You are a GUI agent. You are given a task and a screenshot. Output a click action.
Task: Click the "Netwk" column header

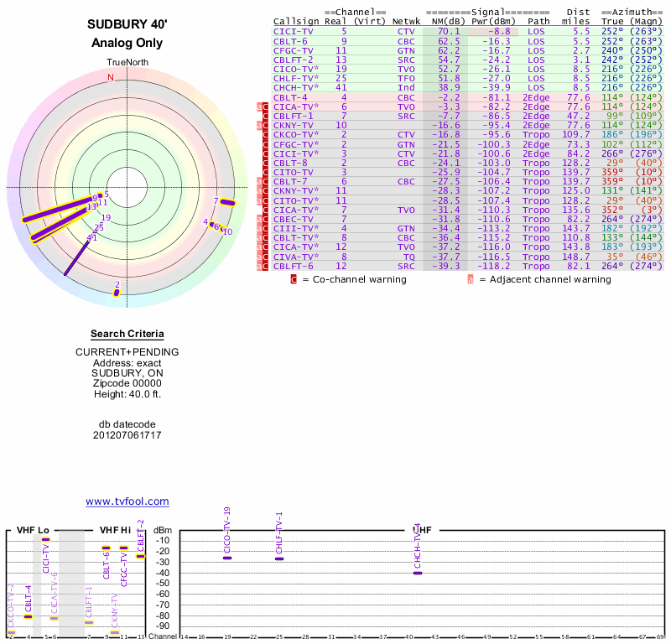(x=406, y=22)
